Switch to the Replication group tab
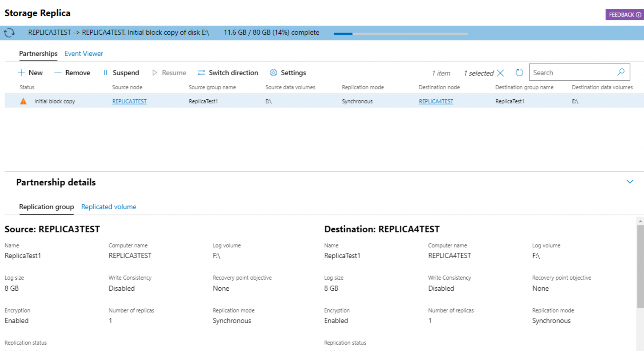This screenshot has height=351, width=644. point(46,207)
